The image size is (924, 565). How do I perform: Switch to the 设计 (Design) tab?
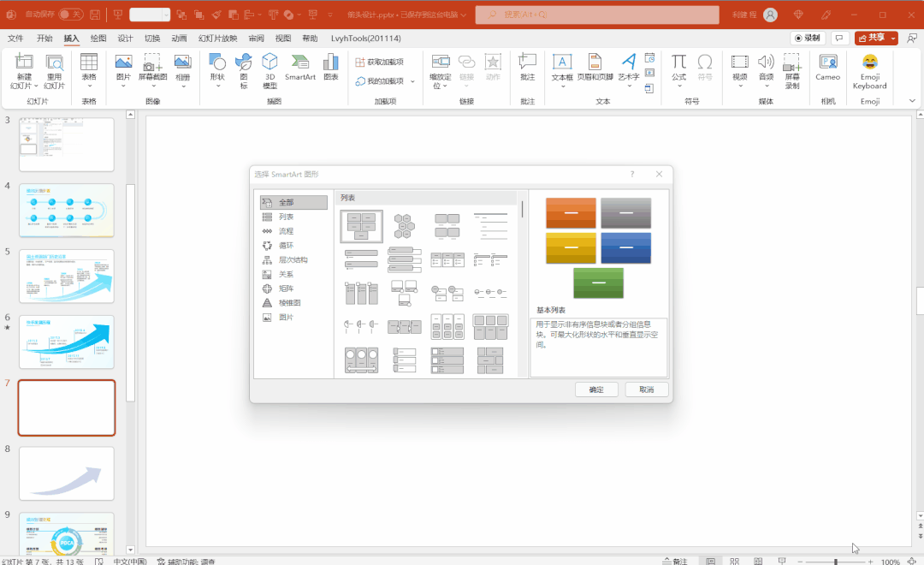tap(125, 39)
